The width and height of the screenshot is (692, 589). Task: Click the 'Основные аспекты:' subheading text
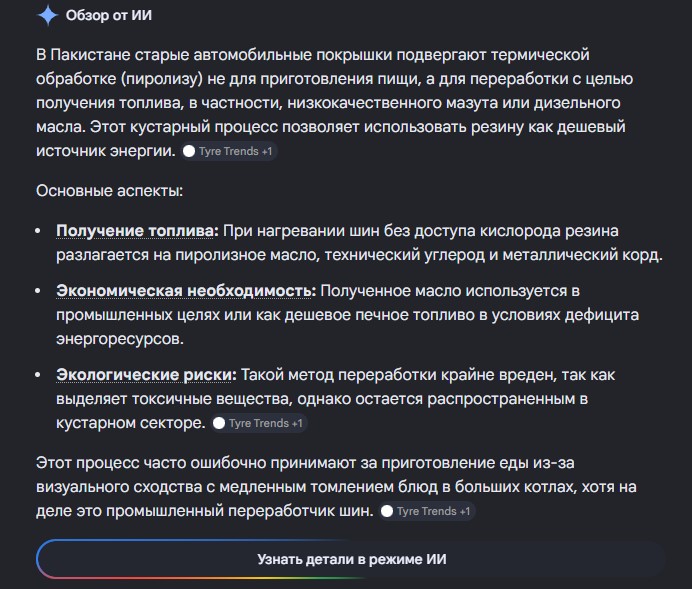point(109,191)
